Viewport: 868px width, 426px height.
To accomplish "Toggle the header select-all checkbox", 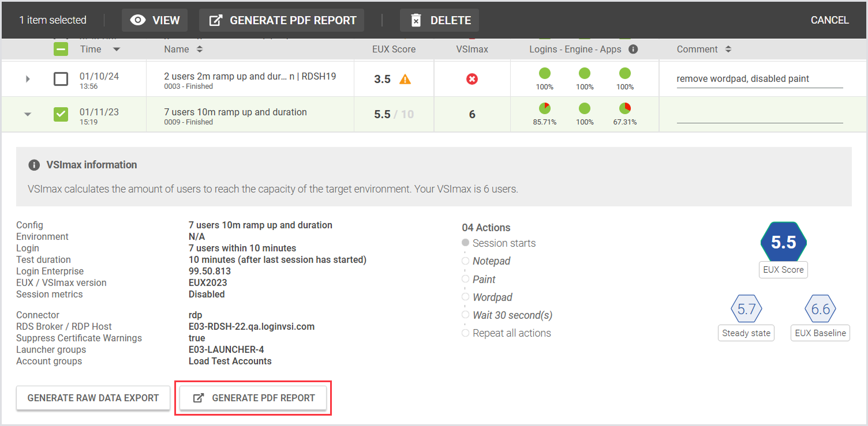I will (x=61, y=50).
